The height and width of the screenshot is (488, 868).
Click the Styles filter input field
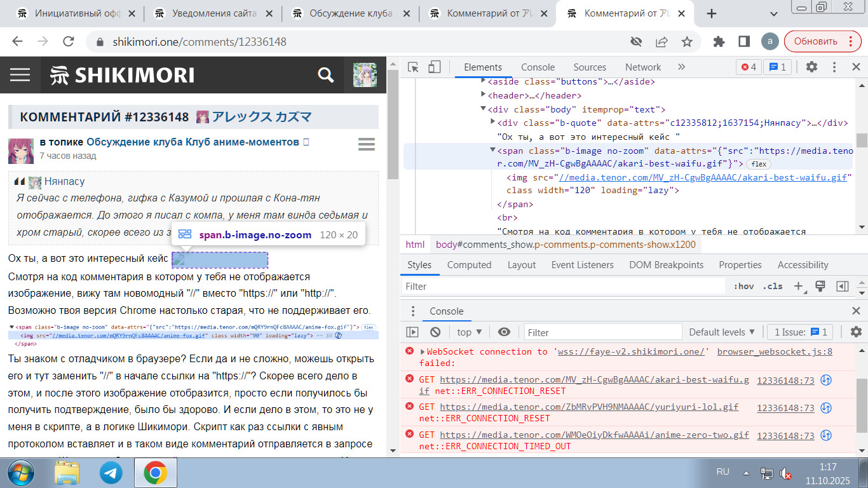pos(566,287)
